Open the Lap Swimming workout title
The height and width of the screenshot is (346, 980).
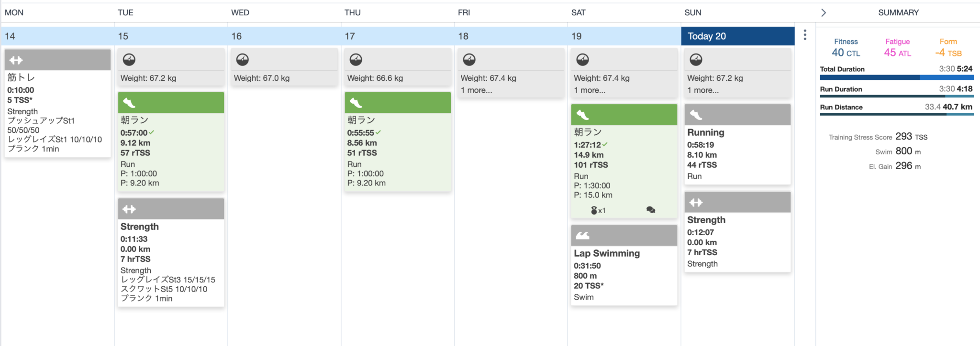[x=607, y=253]
